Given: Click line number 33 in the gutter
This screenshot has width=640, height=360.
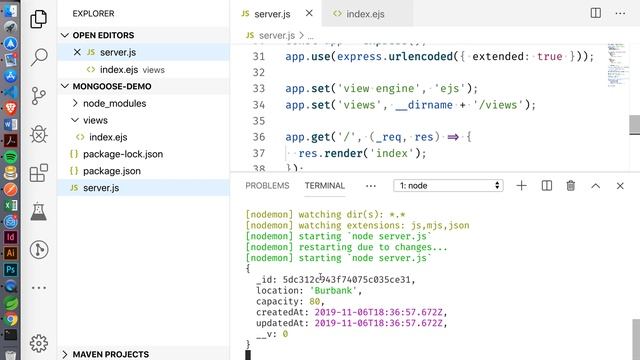Looking at the screenshot, I should coord(259,89).
